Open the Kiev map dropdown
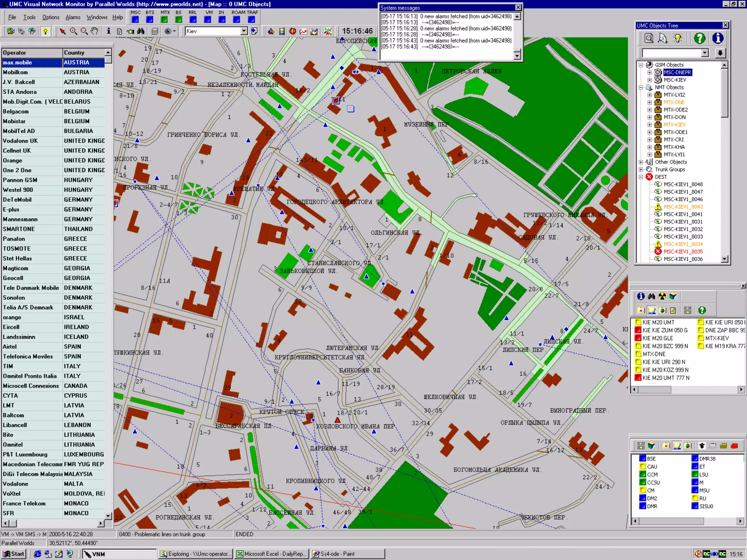Viewport: 747px width, 560px height. [x=244, y=31]
